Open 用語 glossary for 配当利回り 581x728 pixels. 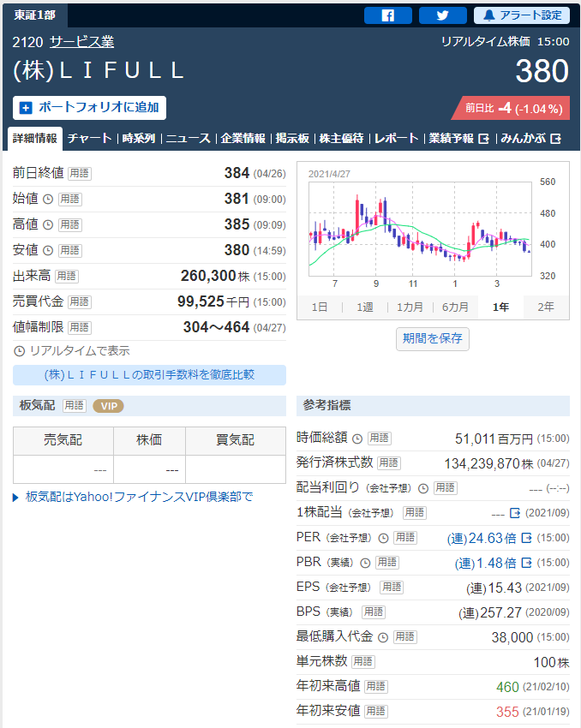(446, 488)
